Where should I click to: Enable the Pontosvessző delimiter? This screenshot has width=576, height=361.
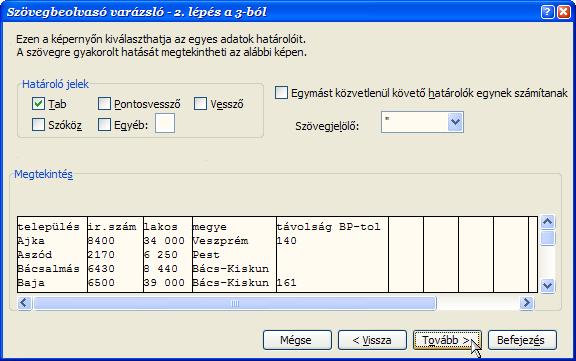(x=104, y=104)
